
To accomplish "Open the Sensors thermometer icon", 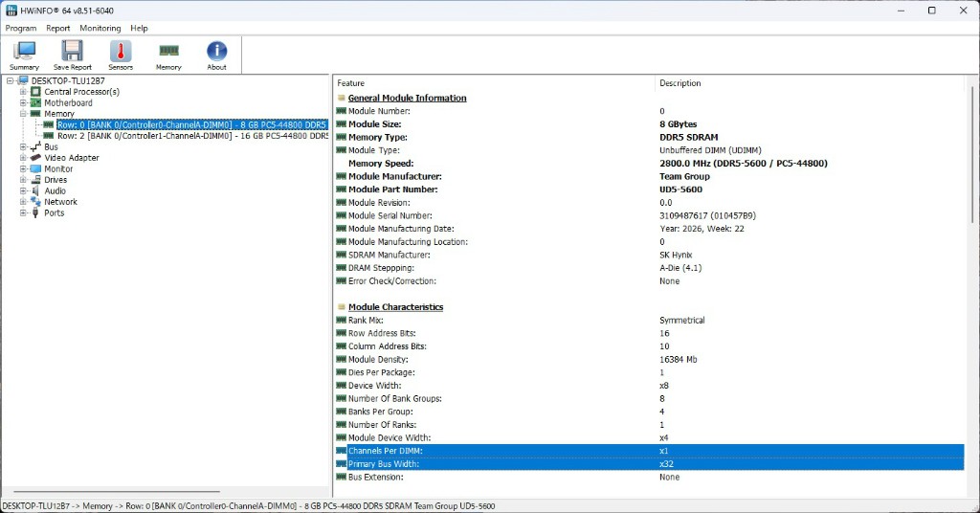I will 121,55.
